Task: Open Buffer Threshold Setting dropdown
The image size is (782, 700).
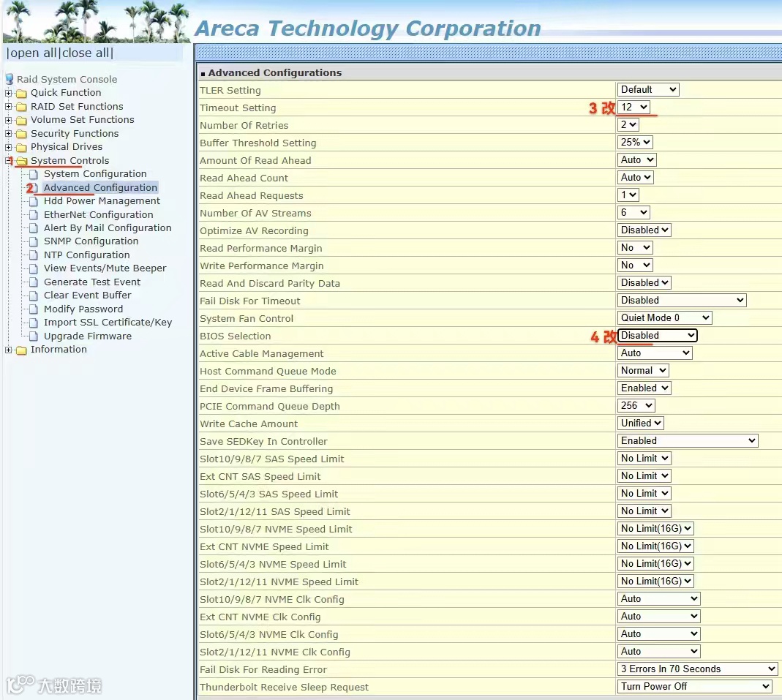Action: [635, 142]
